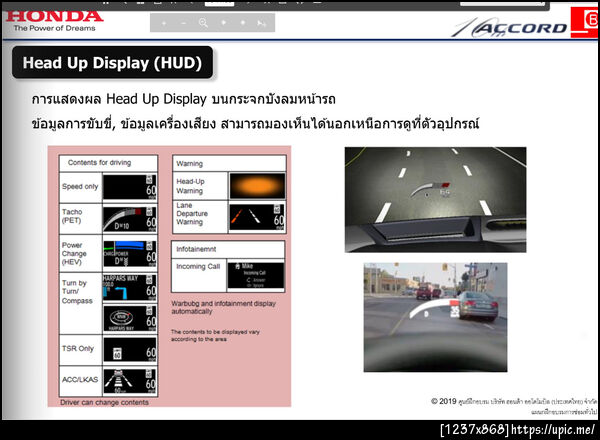Click the magnifier icon in gray toolbar
Viewport: 600px width, 440px height.
[204, 23]
